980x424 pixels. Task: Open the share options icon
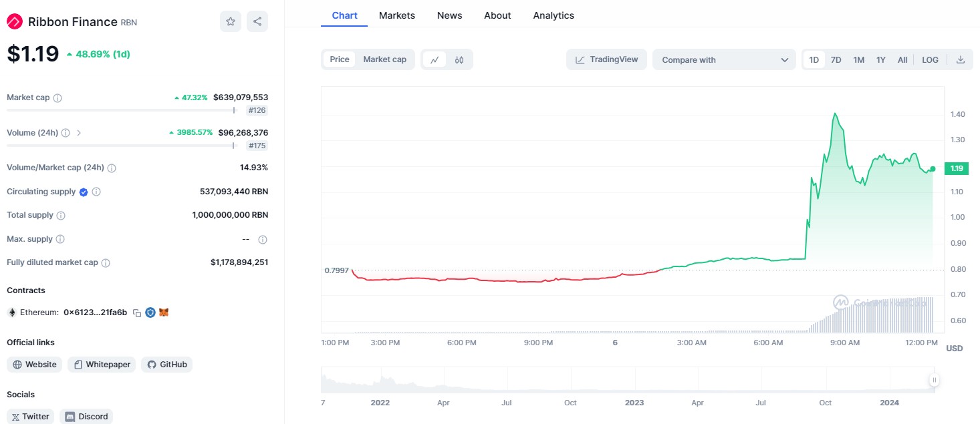coord(257,21)
